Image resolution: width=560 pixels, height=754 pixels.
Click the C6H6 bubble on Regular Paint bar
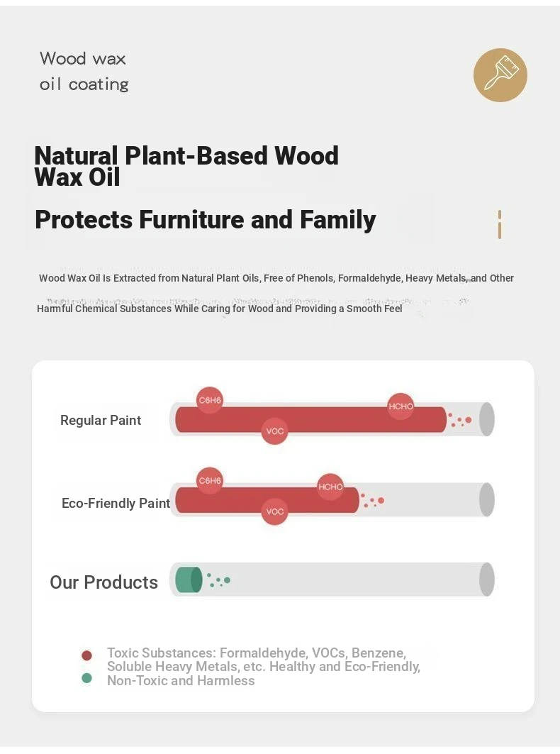(210, 401)
